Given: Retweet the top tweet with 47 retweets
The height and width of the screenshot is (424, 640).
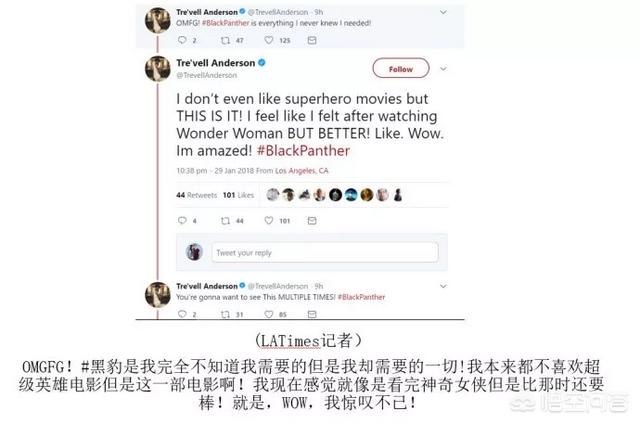Looking at the screenshot, I should point(225,40).
